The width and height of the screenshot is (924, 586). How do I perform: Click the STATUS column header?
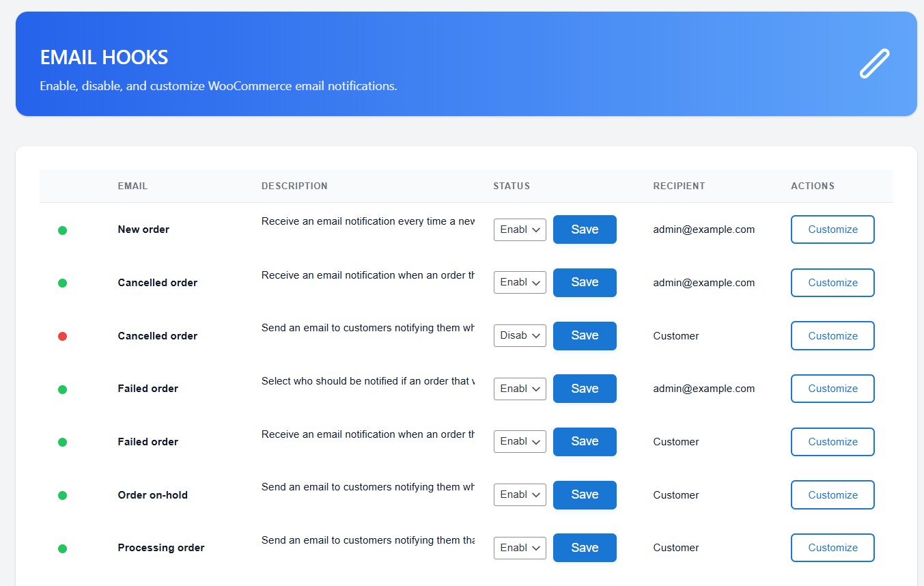pos(512,186)
